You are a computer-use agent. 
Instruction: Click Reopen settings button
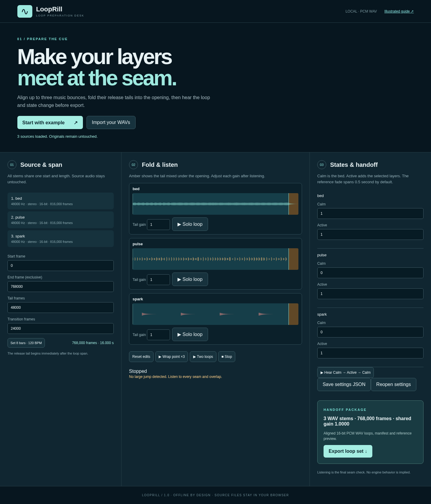coord(394,385)
